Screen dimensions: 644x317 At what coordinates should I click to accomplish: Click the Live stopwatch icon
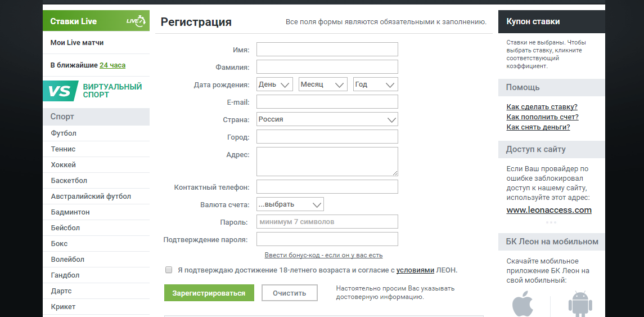136,21
